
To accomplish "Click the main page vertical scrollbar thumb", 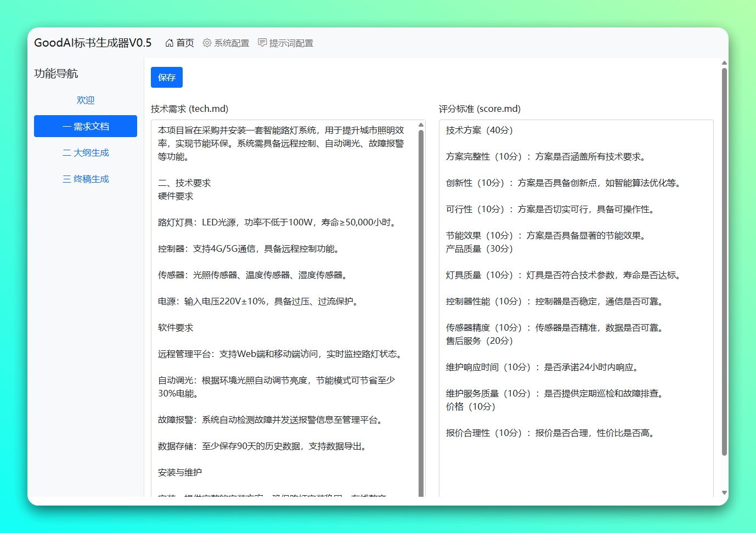I will [x=724, y=262].
